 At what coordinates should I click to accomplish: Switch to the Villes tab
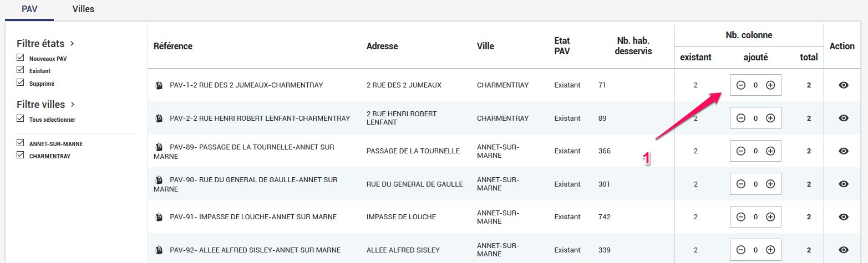pyautogui.click(x=83, y=9)
